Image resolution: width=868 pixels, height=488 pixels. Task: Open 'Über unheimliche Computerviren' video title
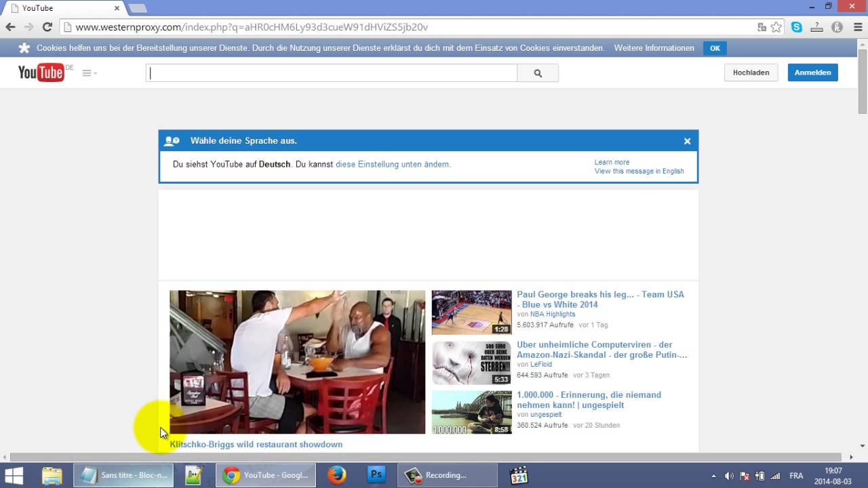(601, 350)
